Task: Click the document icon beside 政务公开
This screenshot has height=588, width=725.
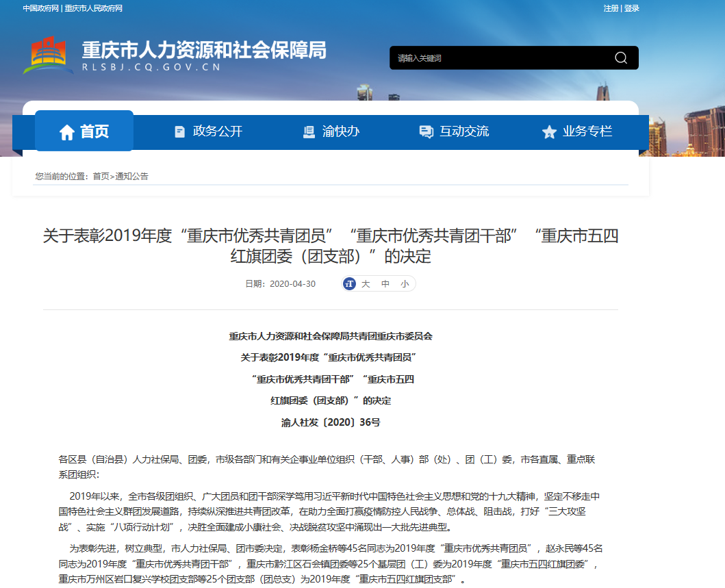Action: [x=179, y=132]
